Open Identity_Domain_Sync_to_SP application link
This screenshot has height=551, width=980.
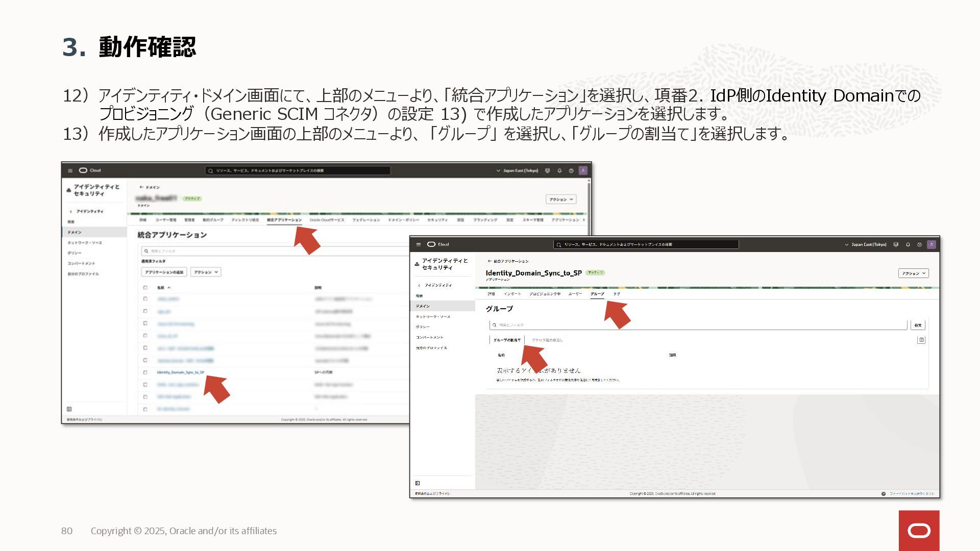(181, 372)
